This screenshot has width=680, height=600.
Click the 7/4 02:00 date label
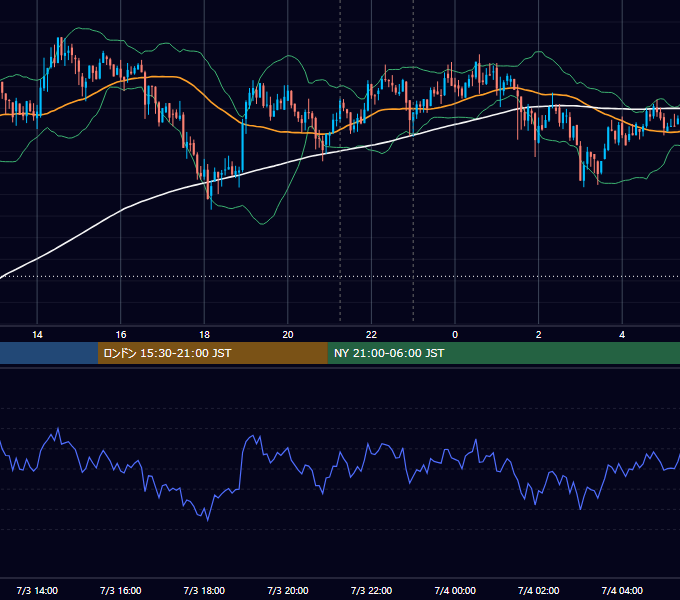(x=539, y=591)
